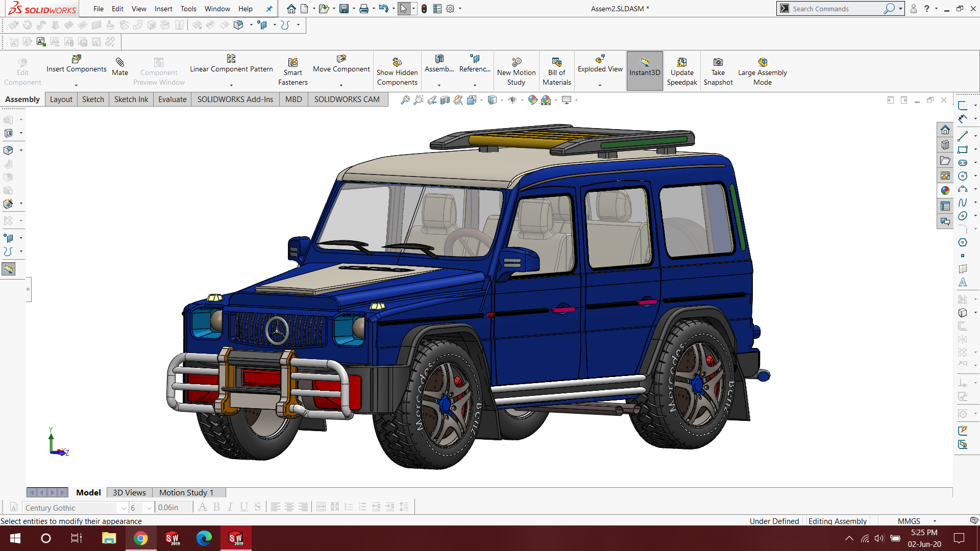Open SOLIDWORKS Resources home in task pane
Screen dimensions: 980x551
945,130
